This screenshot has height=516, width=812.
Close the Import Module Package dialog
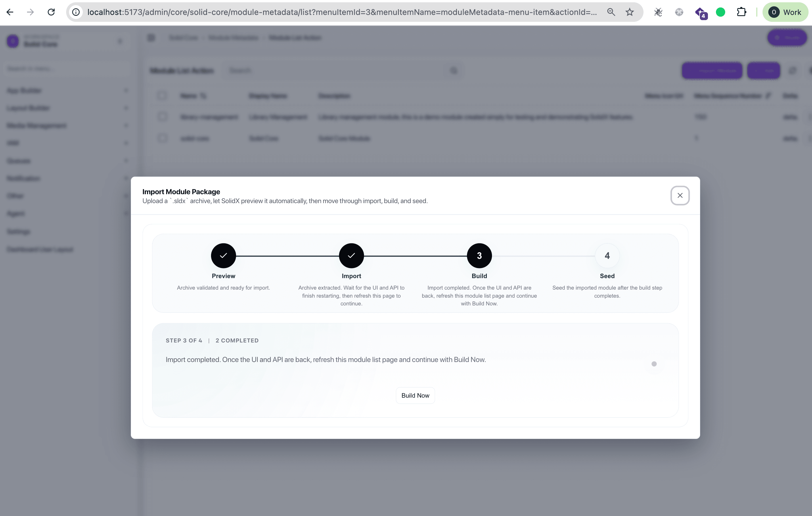(x=680, y=195)
